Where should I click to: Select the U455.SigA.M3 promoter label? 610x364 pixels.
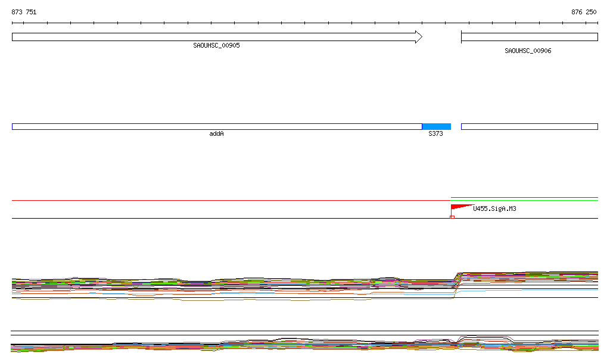494,209
